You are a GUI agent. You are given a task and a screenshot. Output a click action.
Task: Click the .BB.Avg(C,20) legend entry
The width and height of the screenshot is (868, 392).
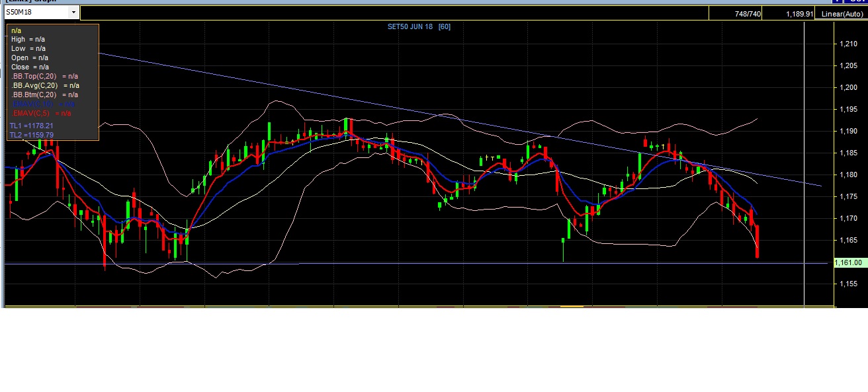click(45, 85)
